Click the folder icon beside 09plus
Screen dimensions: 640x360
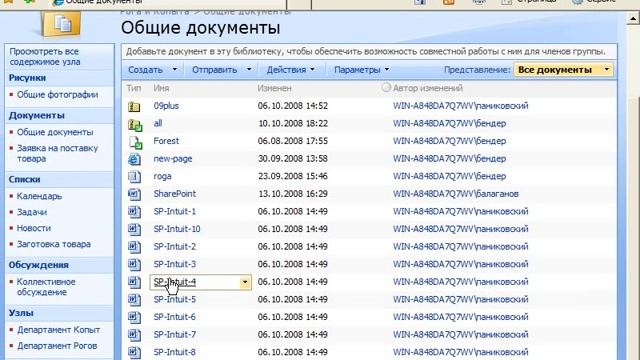(134, 107)
